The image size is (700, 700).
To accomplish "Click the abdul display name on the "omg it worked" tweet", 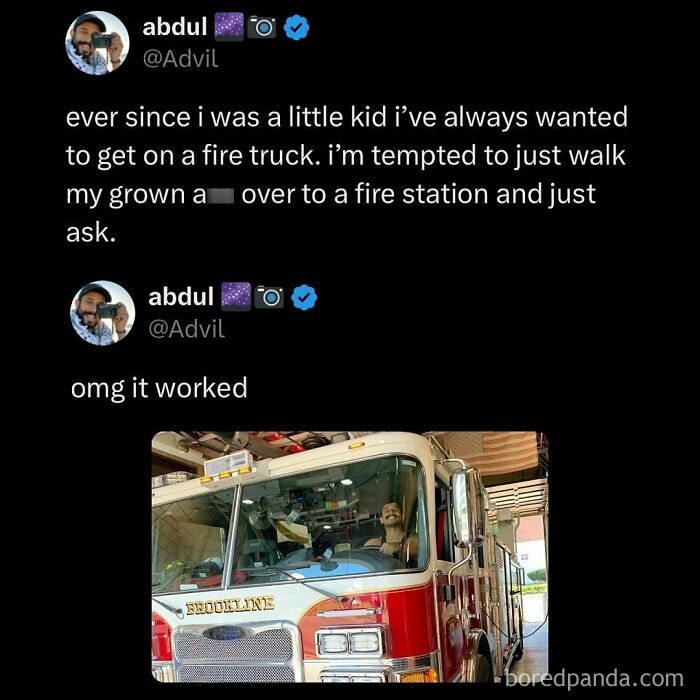I will 181,296.
